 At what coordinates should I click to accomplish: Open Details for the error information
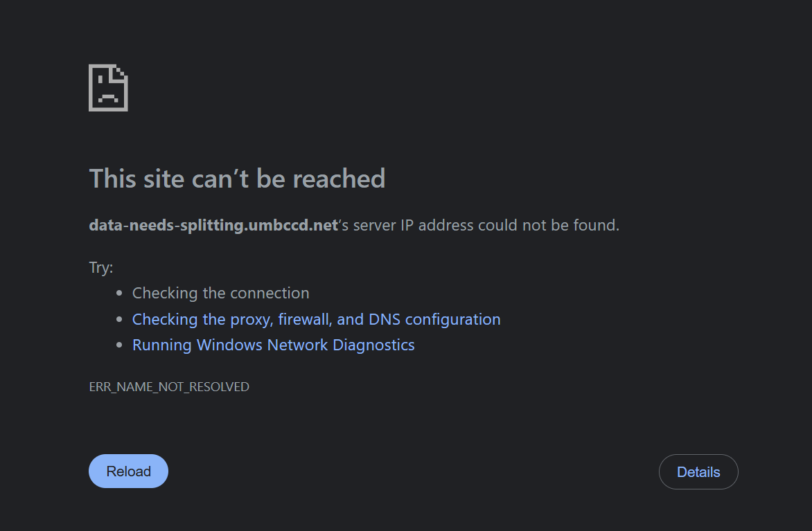tap(698, 471)
